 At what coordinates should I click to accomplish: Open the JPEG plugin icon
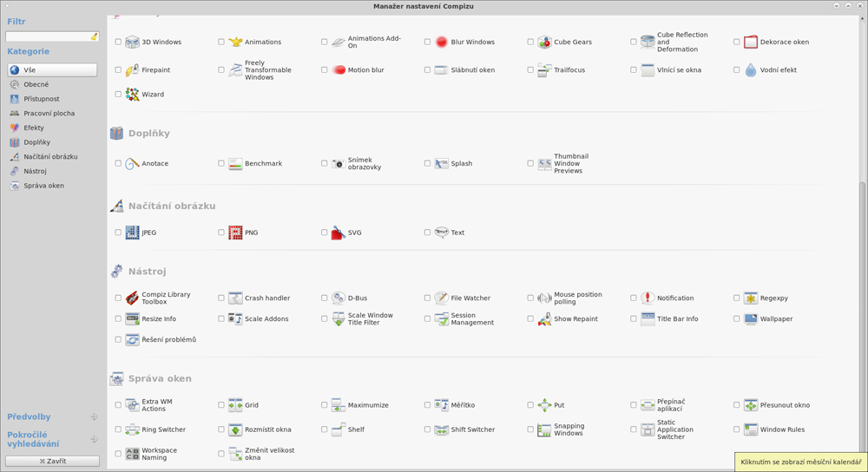coord(132,233)
